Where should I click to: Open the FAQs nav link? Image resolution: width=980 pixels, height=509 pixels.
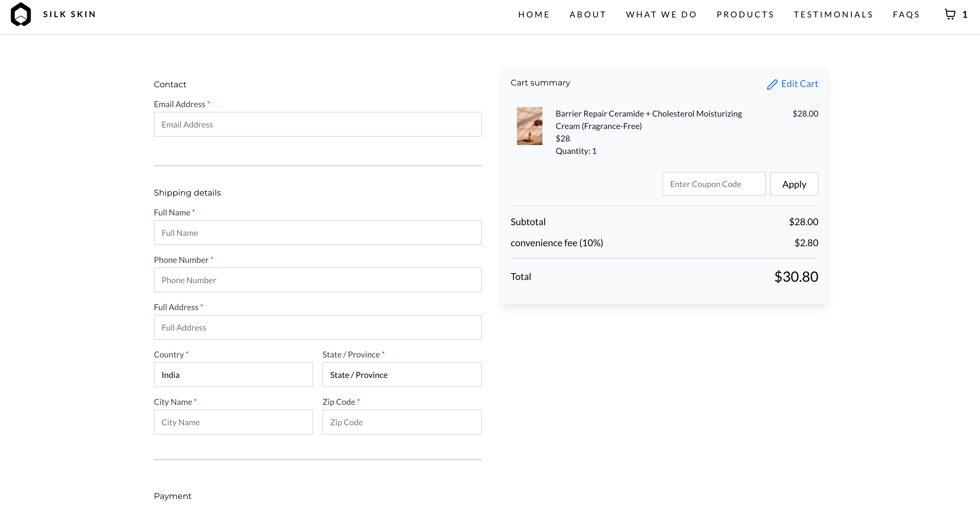click(x=906, y=15)
